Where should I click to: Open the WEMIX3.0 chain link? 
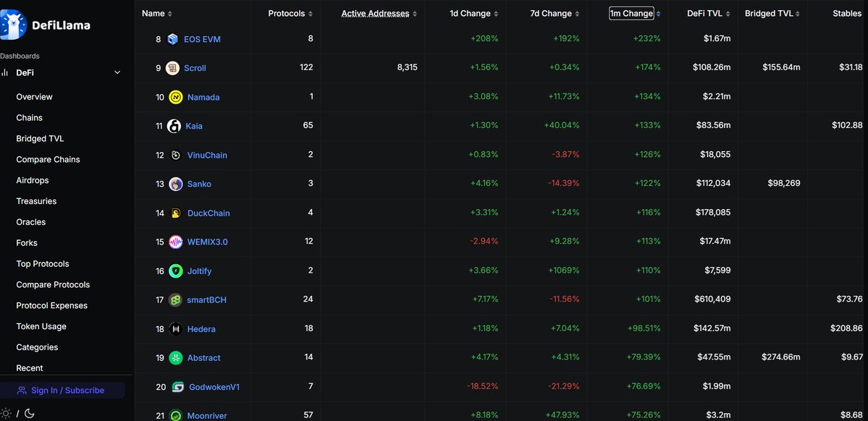point(208,242)
